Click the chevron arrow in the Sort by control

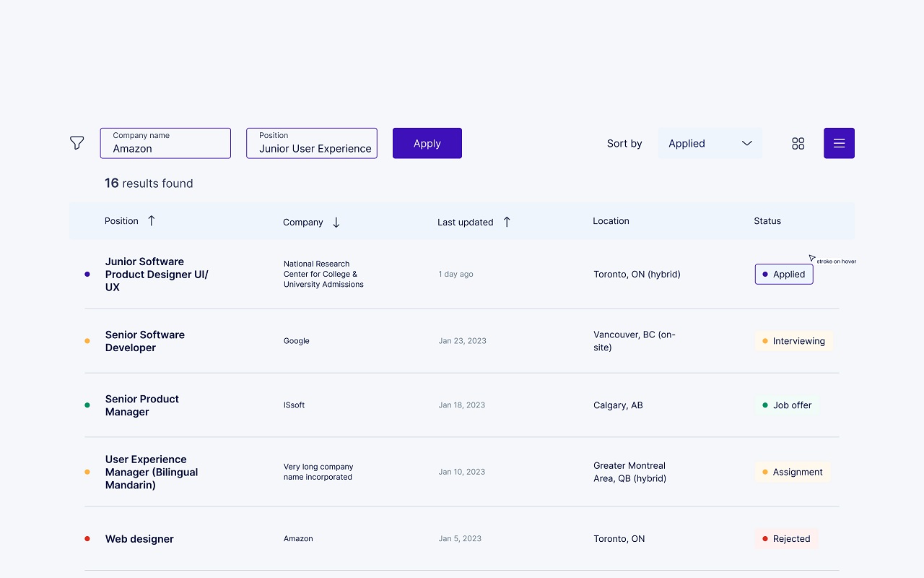[x=747, y=143]
